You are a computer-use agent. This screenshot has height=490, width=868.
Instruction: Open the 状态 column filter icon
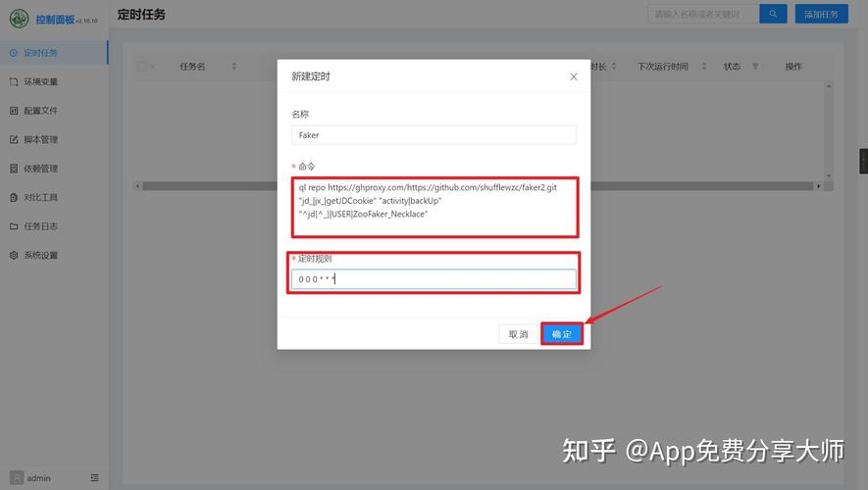(755, 67)
